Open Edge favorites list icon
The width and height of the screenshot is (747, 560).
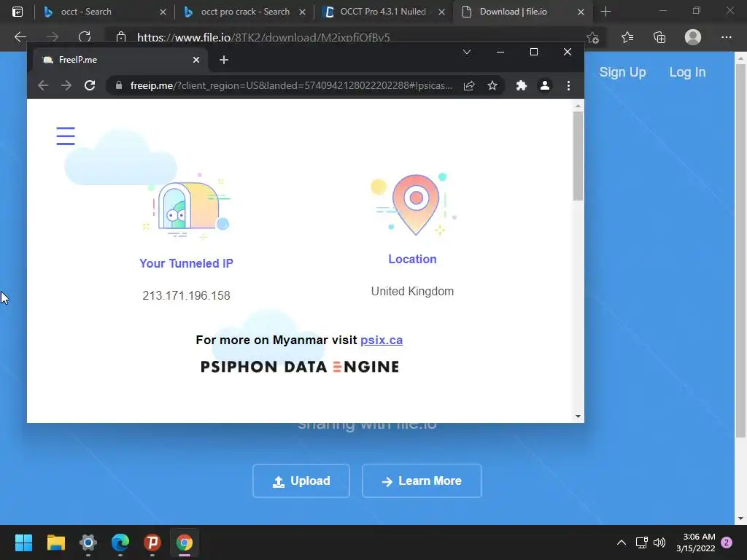627,37
